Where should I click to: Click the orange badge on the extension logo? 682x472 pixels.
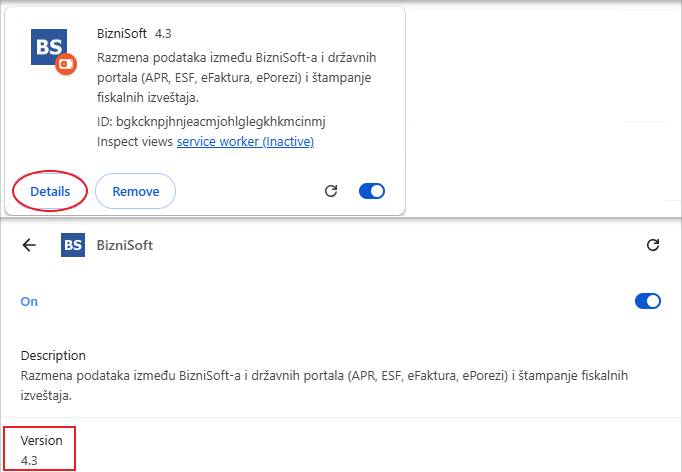(x=66, y=64)
